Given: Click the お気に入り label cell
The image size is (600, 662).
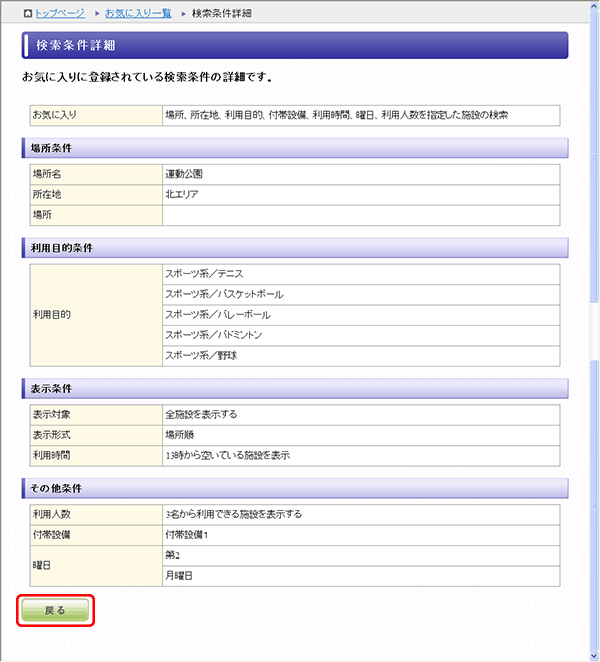Looking at the screenshot, I should point(96,115).
